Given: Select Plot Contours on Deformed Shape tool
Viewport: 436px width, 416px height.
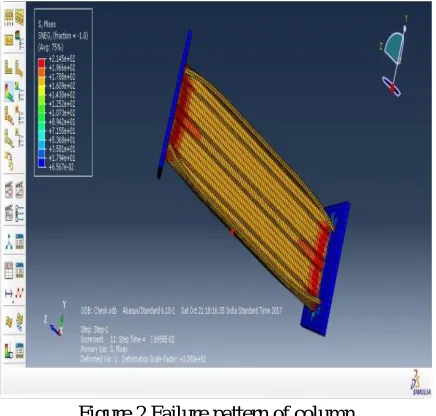Looking at the screenshot, I should [x=9, y=92].
